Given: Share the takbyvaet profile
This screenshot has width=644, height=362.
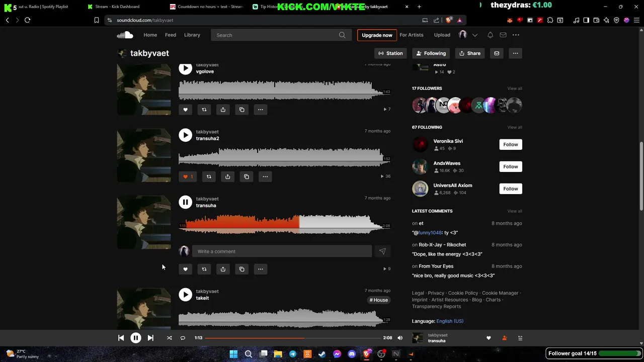Looking at the screenshot, I should click(470, 53).
